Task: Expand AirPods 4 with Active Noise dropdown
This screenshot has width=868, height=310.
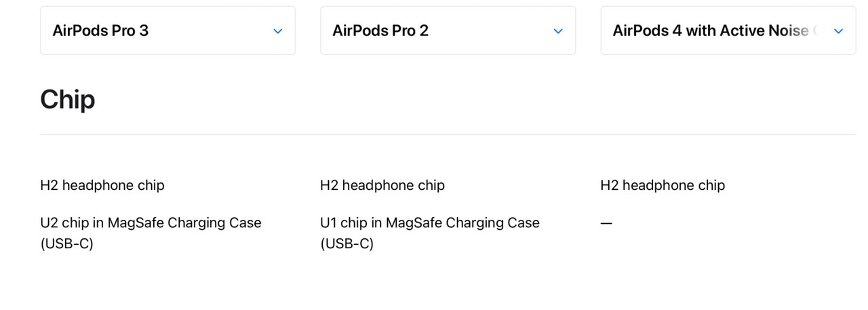Action: tap(728, 31)
